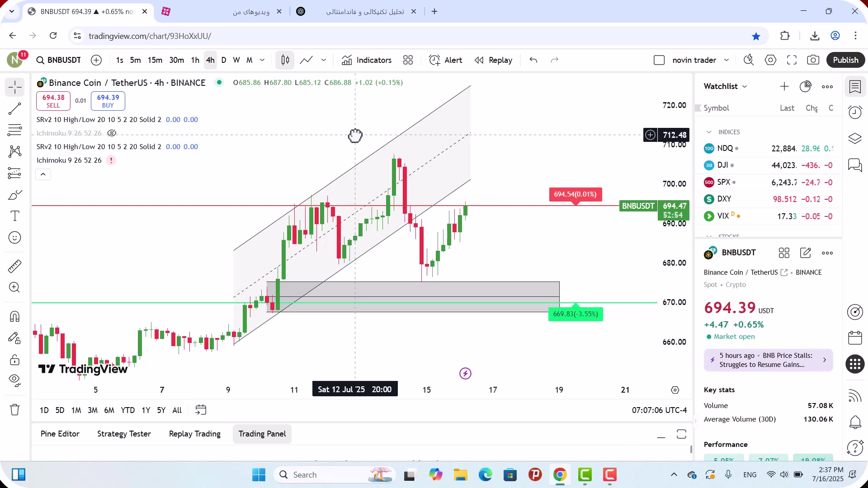Open time axis settings gear
Viewport: 868px width, 488px height.
point(675,390)
